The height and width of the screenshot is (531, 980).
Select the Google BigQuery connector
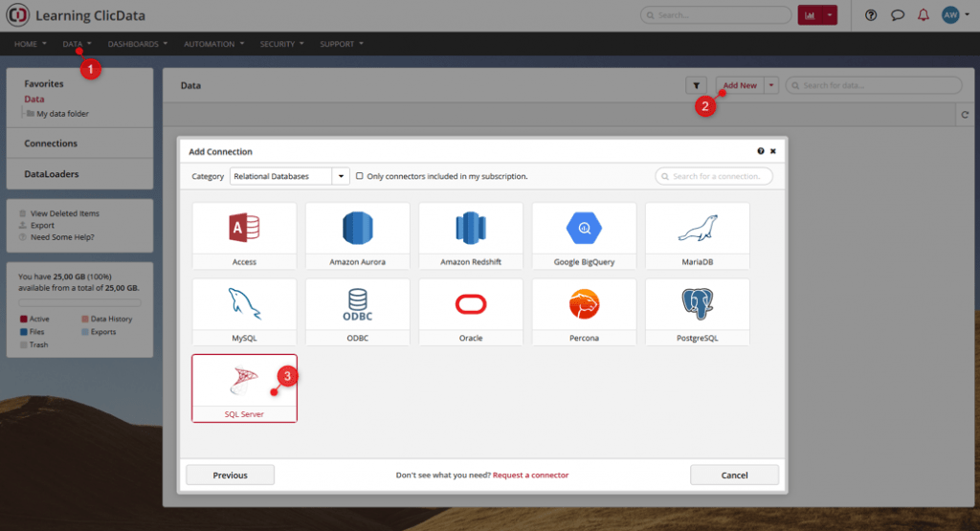click(x=584, y=235)
